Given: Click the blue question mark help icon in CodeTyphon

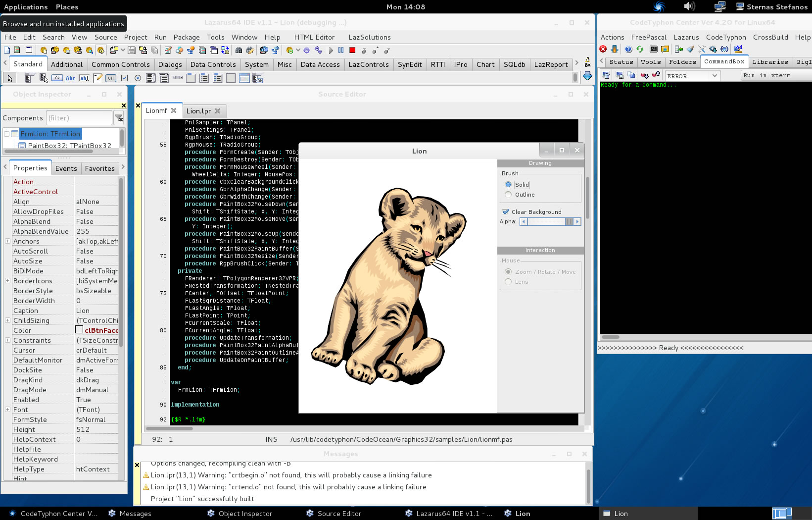Looking at the screenshot, I should pyautogui.click(x=628, y=49).
